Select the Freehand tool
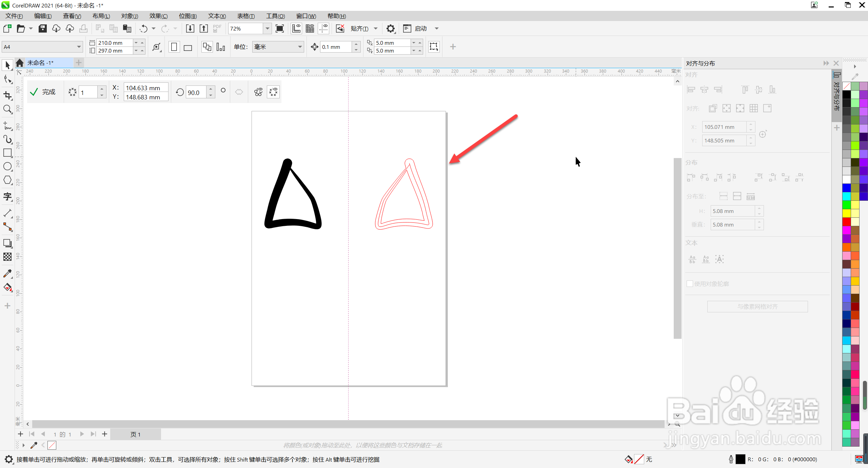Screen dimensions: 868x468 (7, 126)
